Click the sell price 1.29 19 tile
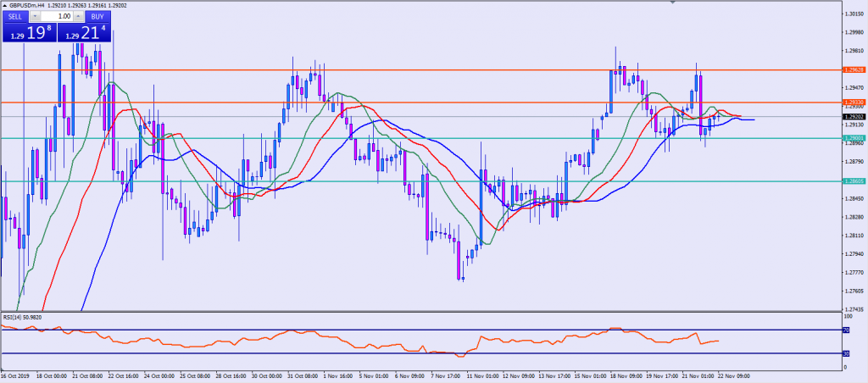 click(28, 32)
